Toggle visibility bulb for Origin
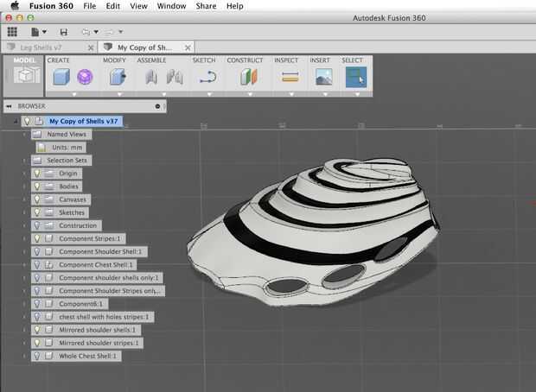 [x=37, y=174]
